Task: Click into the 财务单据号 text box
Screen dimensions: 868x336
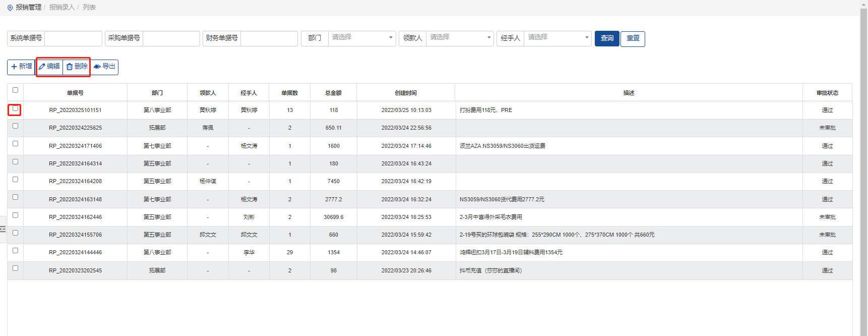Action: (x=269, y=38)
